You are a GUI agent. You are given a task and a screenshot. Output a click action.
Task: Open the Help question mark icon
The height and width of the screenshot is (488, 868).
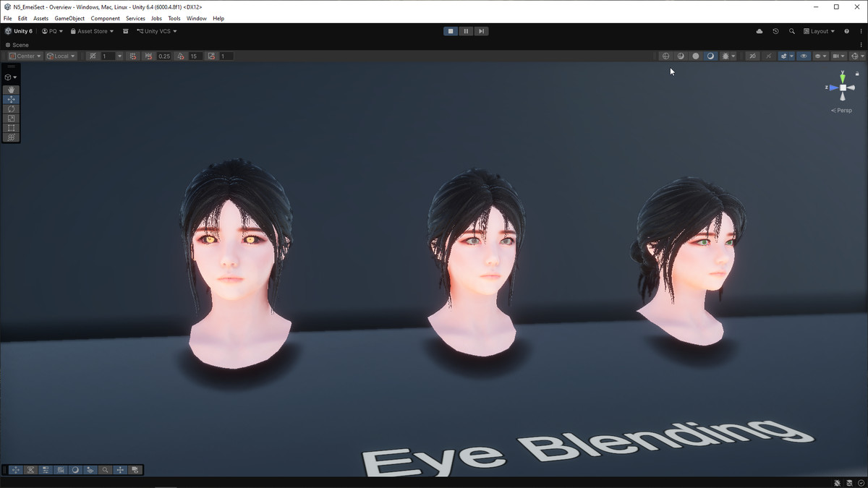click(x=847, y=31)
